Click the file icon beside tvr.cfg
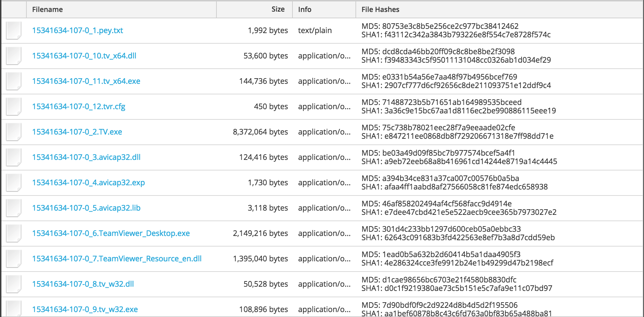Viewport: 644px width, 317px height. 14,107
